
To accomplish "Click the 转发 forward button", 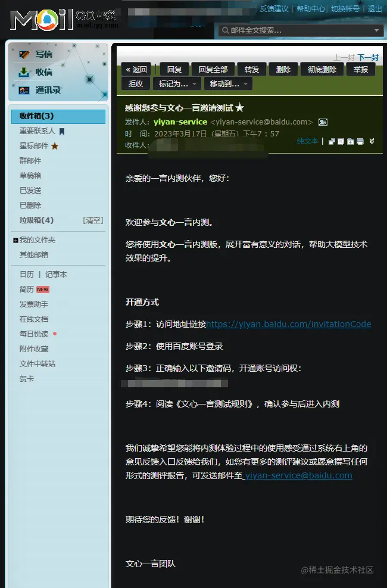I will (x=252, y=69).
